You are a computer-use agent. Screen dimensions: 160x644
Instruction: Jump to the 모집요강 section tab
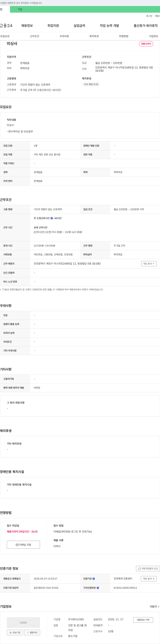tap(5, 36)
